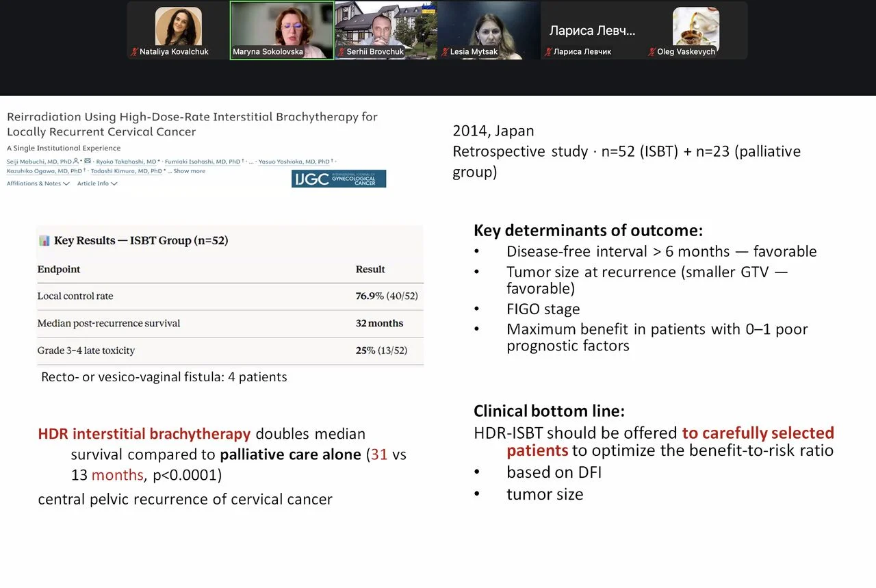Screen dimensions: 876x588
Task: Open author link Ryoko Takahashi, MD
Action: pos(126,162)
